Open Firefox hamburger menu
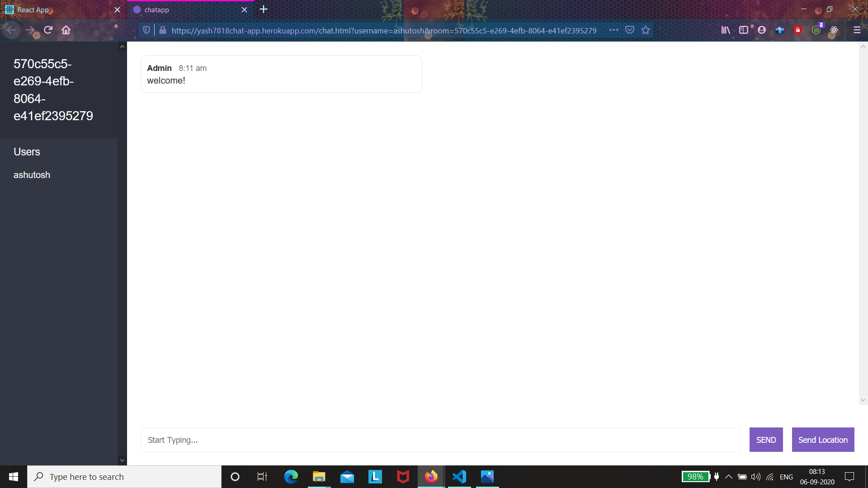The height and width of the screenshot is (488, 868). (857, 30)
